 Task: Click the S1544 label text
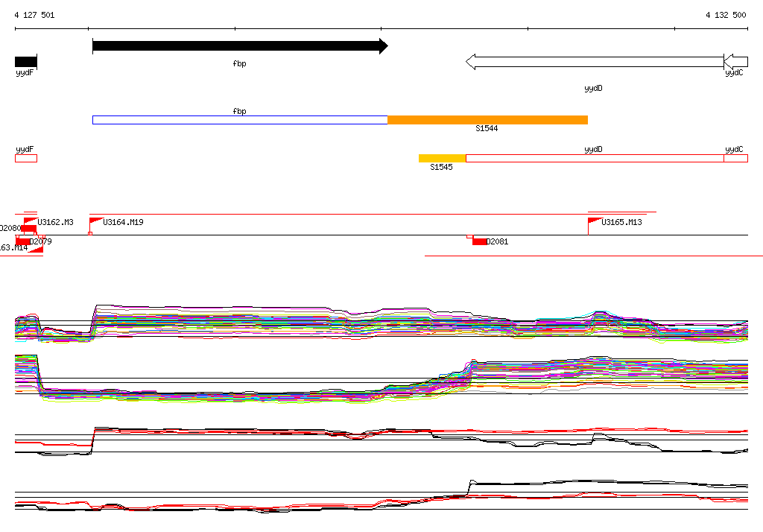(487, 128)
